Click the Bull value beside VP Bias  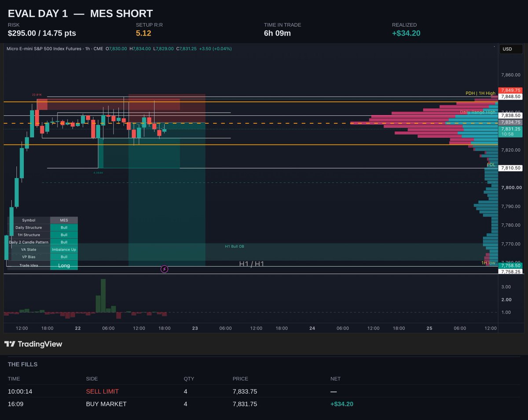[64, 257]
